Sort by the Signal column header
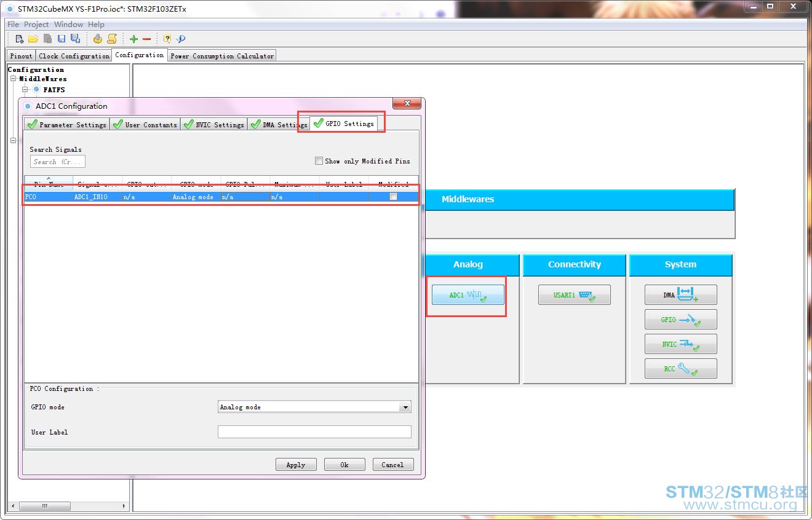 (98, 183)
